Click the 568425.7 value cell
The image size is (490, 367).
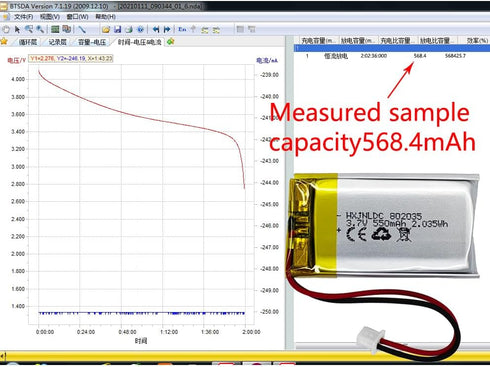point(455,56)
